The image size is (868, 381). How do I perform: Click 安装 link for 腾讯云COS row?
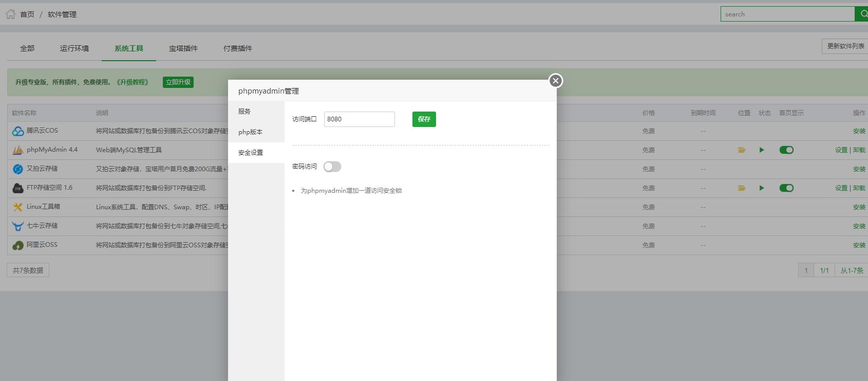859,131
